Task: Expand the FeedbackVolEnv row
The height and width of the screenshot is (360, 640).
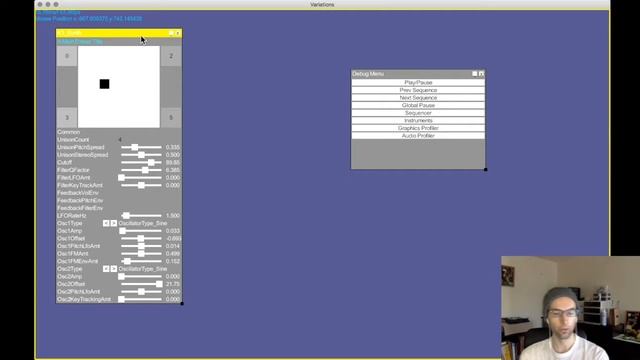Action: tap(78, 193)
